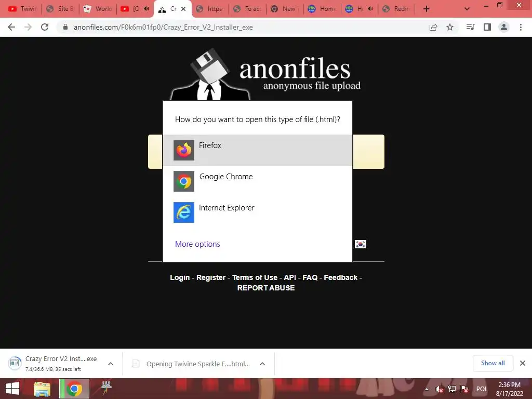Click the Twivine Sparkle html download item
532x399 pixels.
(191, 364)
